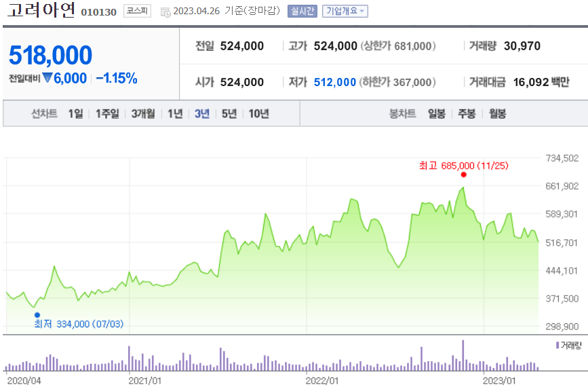Click the 선차트 label
The width and height of the screenshot is (588, 391).
[x=44, y=113]
